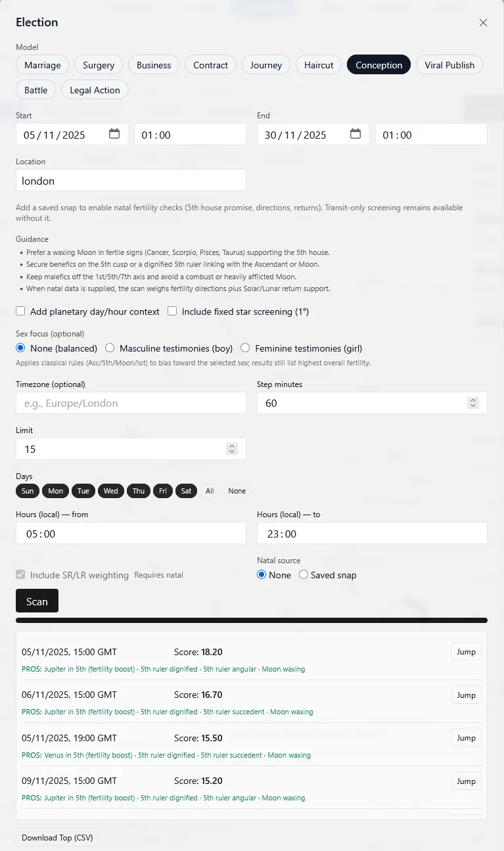Viewport: 504px width, 851px height.
Task: Choose Saved snap as natal source
Action: click(304, 575)
